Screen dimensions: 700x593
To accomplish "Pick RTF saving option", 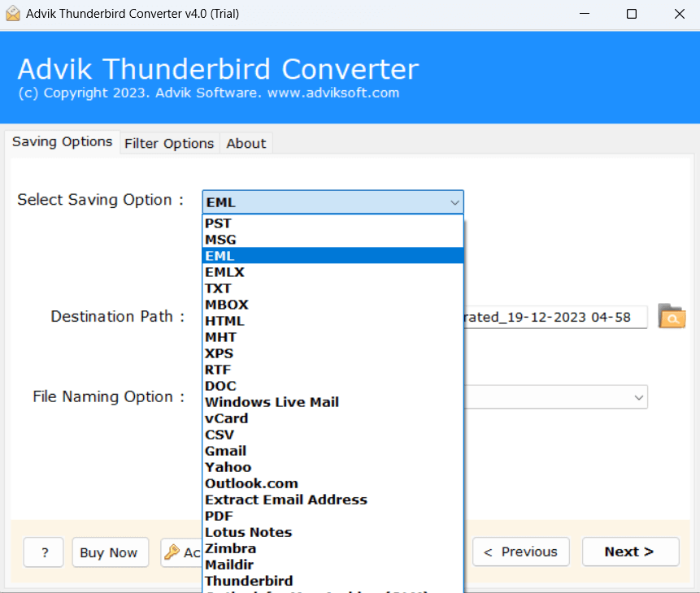I will 333,370.
